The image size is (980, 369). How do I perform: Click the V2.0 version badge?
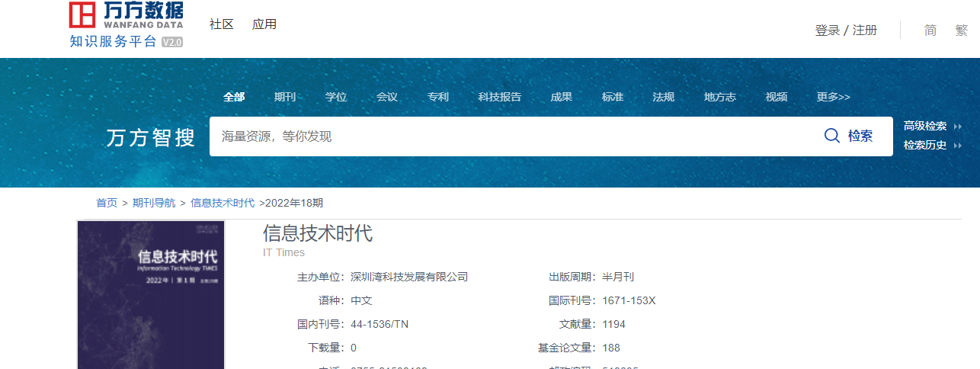point(172,42)
